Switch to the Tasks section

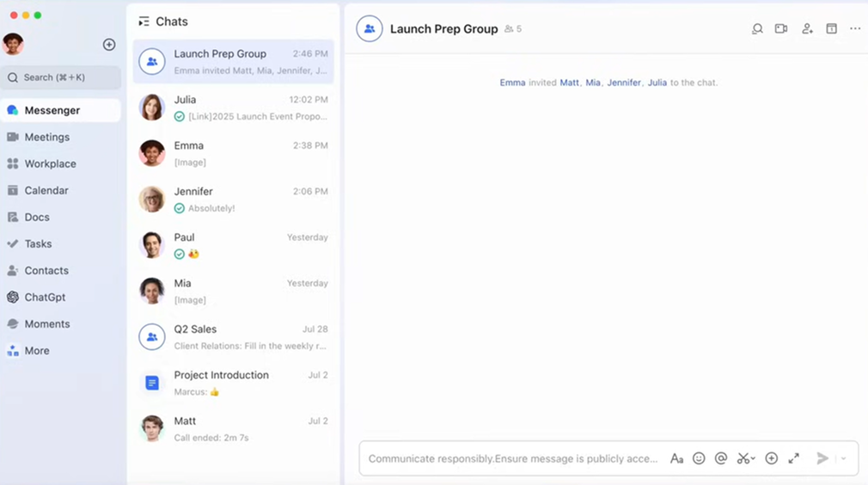click(38, 243)
